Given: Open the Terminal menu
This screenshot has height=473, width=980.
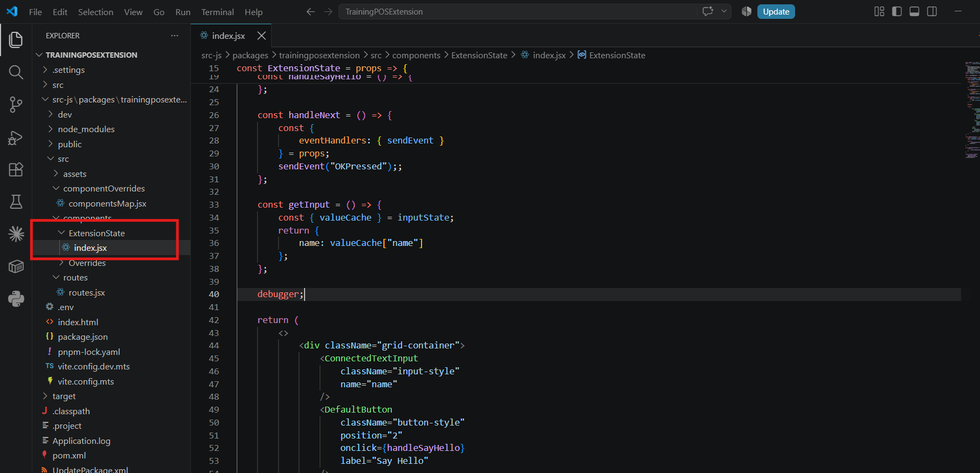Looking at the screenshot, I should pos(218,12).
